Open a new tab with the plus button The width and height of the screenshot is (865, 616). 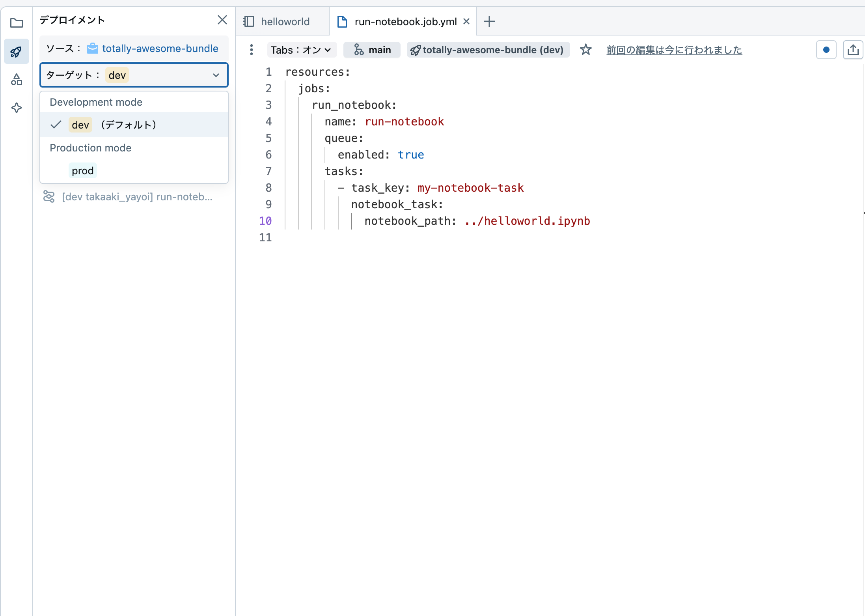click(x=488, y=21)
